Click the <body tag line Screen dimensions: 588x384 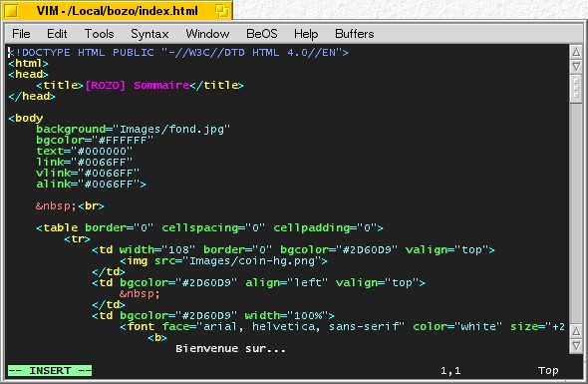(26, 118)
